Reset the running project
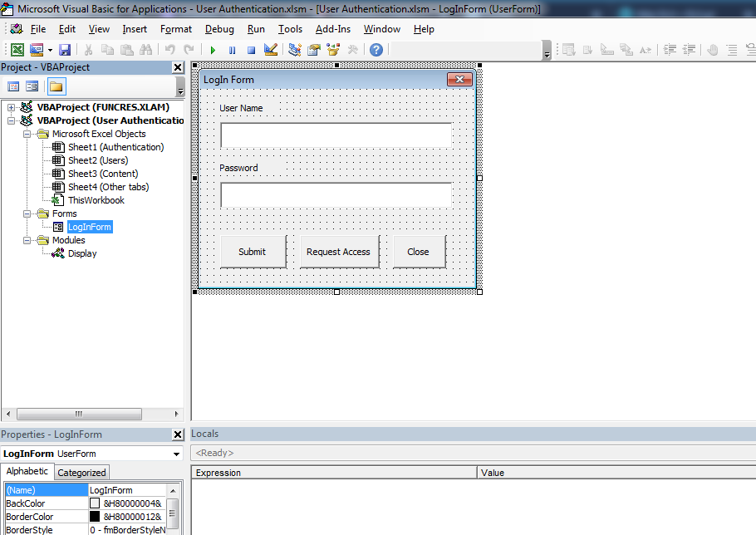 point(251,49)
